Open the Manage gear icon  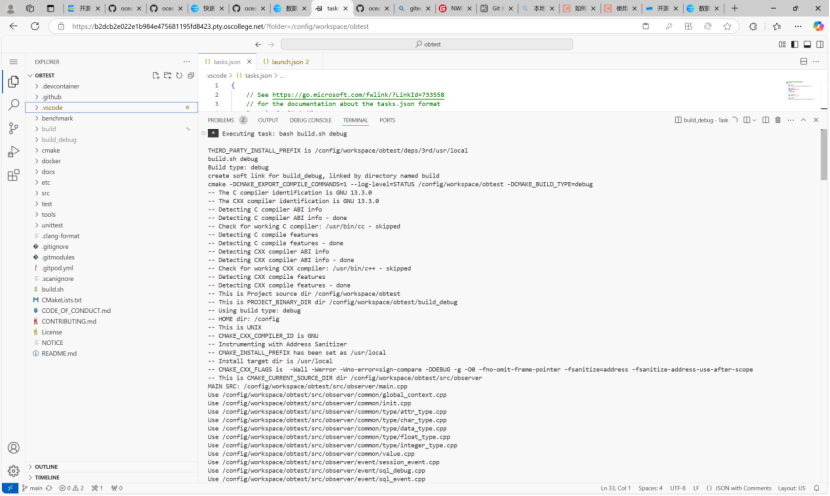pos(14,471)
